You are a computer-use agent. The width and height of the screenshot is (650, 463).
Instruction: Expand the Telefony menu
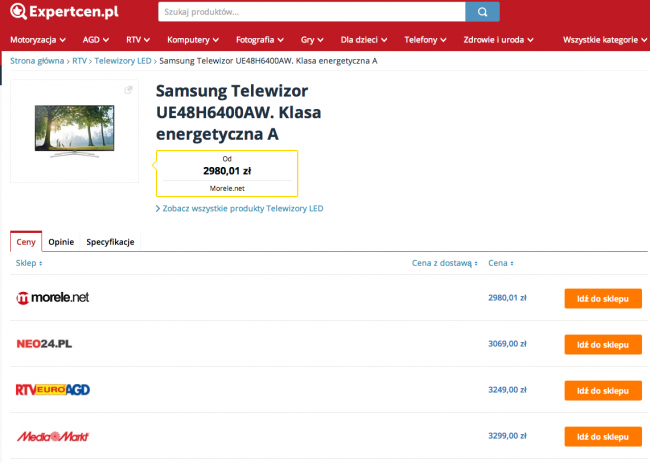[x=425, y=40]
